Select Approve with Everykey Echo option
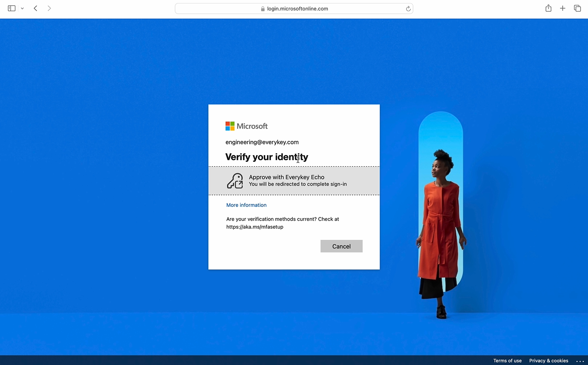 [x=294, y=181]
